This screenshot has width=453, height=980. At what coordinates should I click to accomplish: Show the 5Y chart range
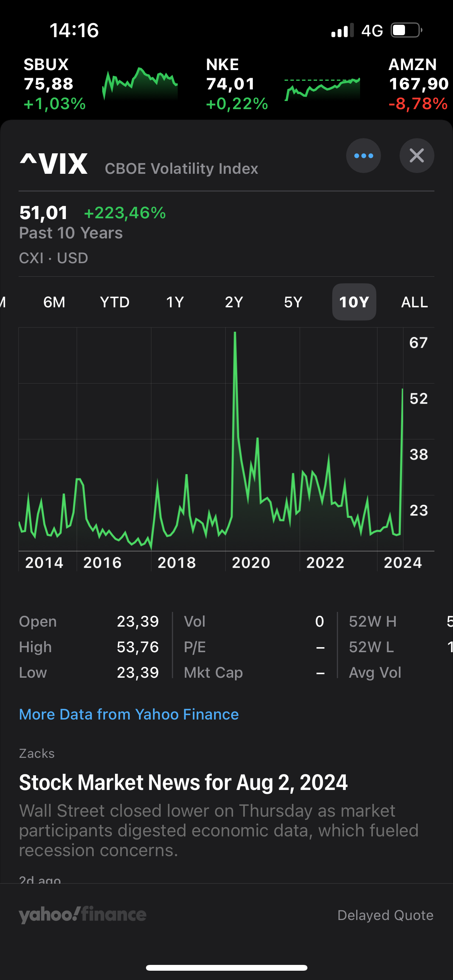pos(293,302)
